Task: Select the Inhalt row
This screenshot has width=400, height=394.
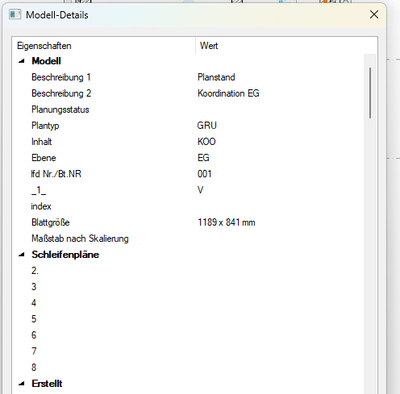Action: [x=189, y=142]
